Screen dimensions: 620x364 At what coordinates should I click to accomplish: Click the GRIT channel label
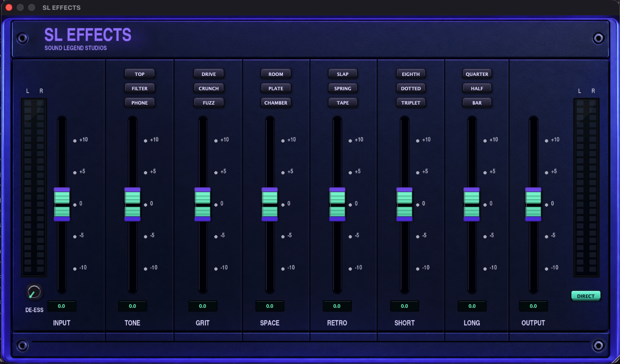pos(202,323)
